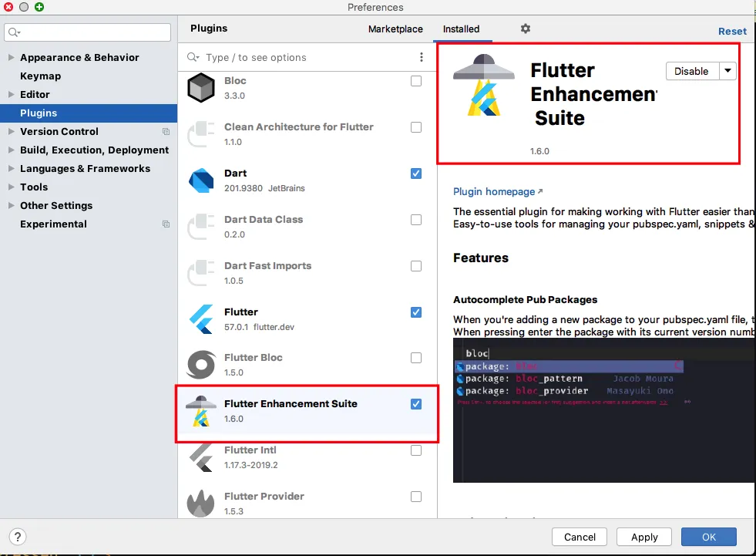Select the Clean Architecture for Flutter title
The width and height of the screenshot is (756, 556).
(298, 126)
